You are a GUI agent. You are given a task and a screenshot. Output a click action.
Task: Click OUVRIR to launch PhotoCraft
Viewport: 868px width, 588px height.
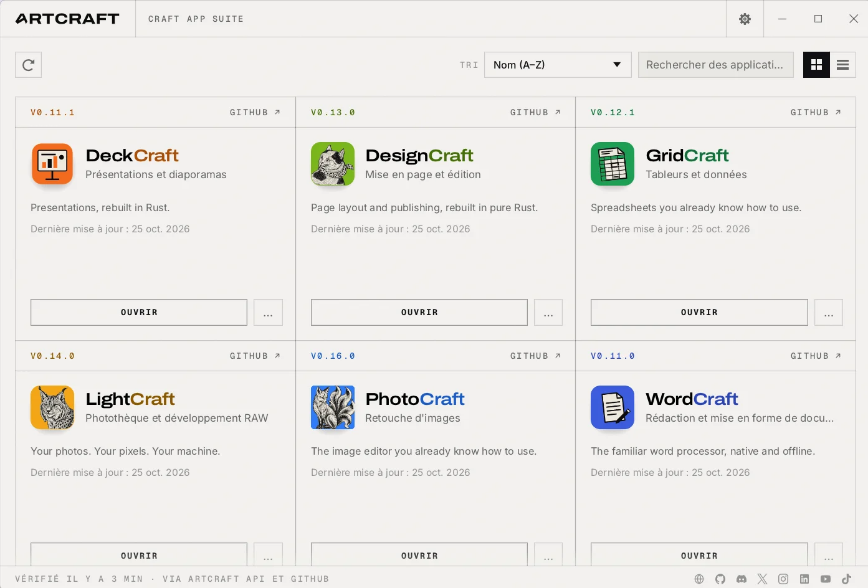[419, 554]
